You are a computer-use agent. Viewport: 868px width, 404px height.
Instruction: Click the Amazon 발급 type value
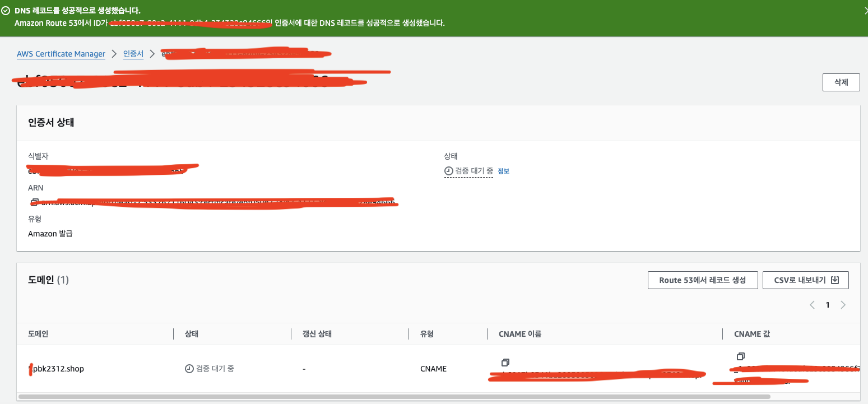50,233
